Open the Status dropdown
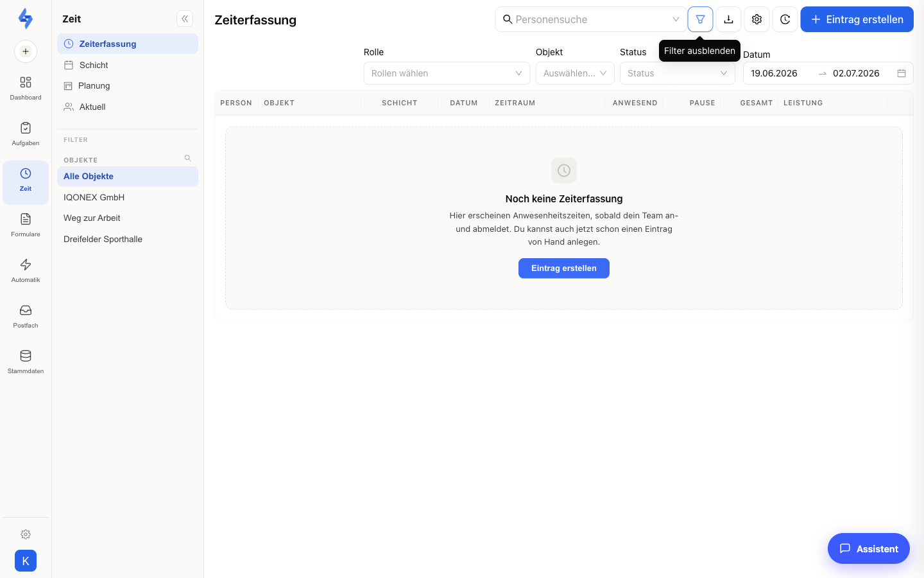 pyautogui.click(x=678, y=73)
